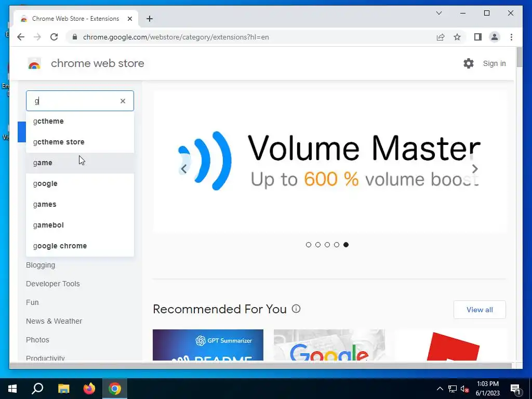Launch Firefox from the taskbar
532x399 pixels.
tap(89, 389)
